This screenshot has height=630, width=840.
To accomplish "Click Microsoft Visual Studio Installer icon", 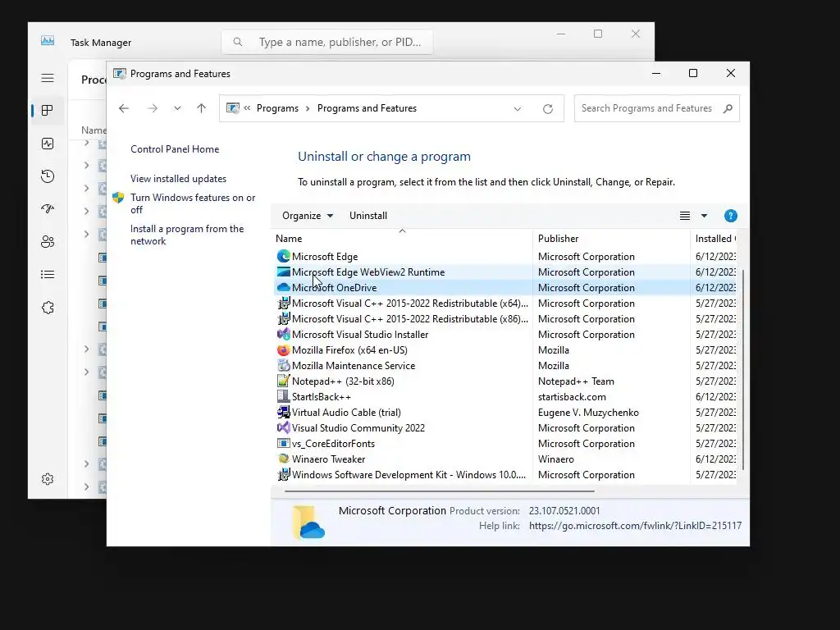I will (283, 335).
